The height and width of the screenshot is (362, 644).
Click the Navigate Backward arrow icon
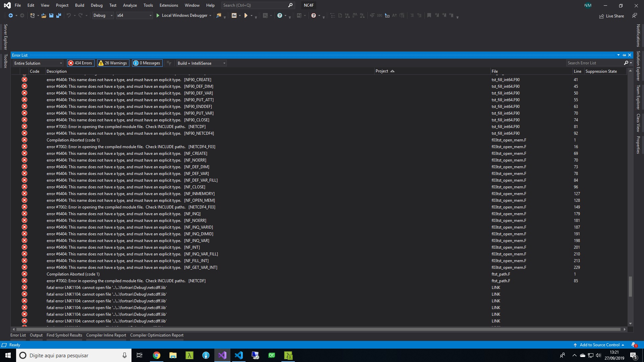pos(11,15)
